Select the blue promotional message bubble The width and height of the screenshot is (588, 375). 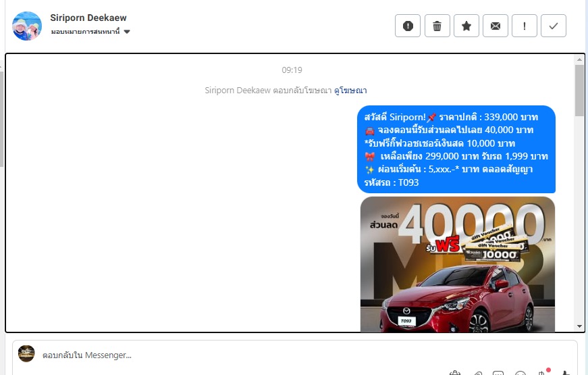[456, 149]
